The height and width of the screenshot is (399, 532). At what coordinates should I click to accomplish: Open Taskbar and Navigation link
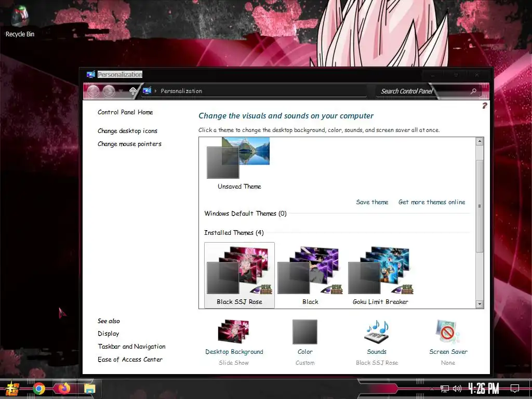131,347
